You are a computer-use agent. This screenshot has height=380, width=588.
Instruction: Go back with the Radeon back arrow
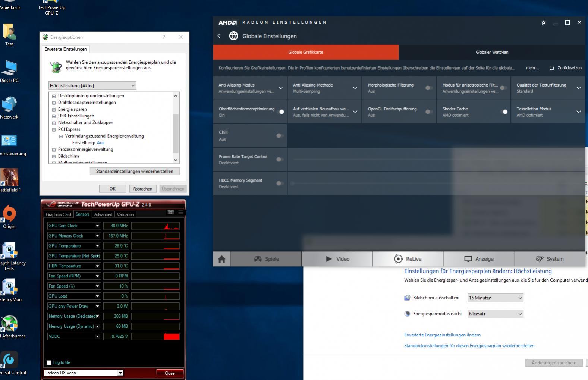click(219, 36)
